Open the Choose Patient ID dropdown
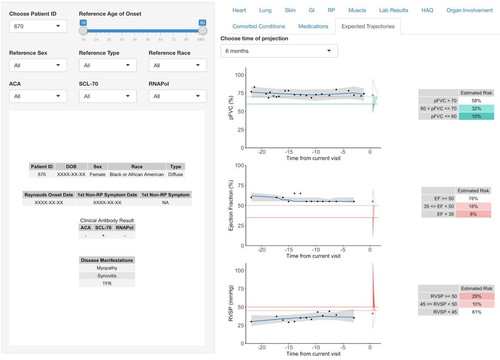 (x=38, y=26)
